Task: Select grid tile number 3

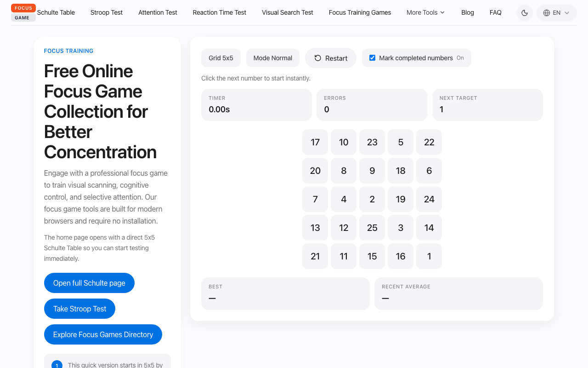Action: 401,228
